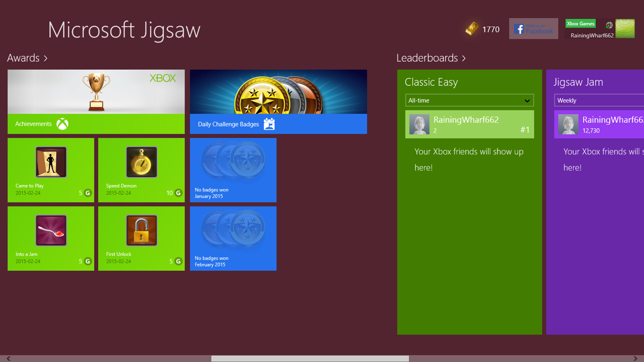Select the Came to Play achievement
Screen dimensions: 644x362
(x=50, y=170)
